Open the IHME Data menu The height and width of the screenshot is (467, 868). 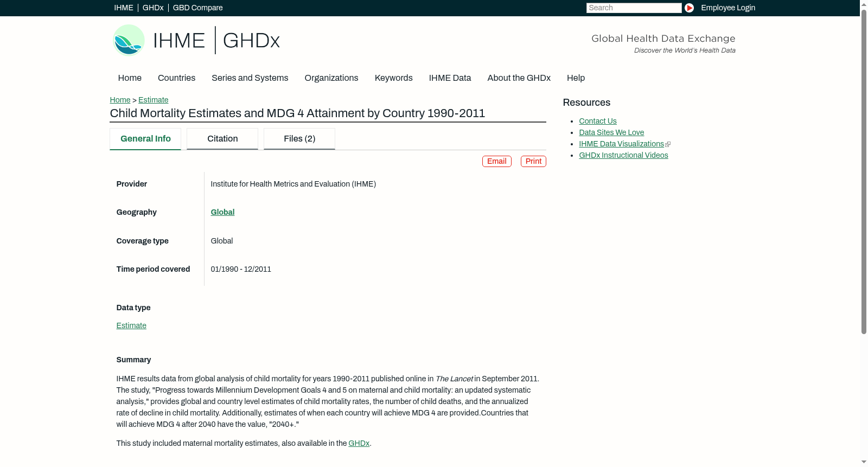tap(450, 78)
